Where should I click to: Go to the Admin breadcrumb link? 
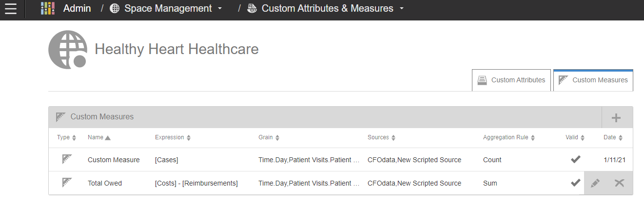(77, 9)
